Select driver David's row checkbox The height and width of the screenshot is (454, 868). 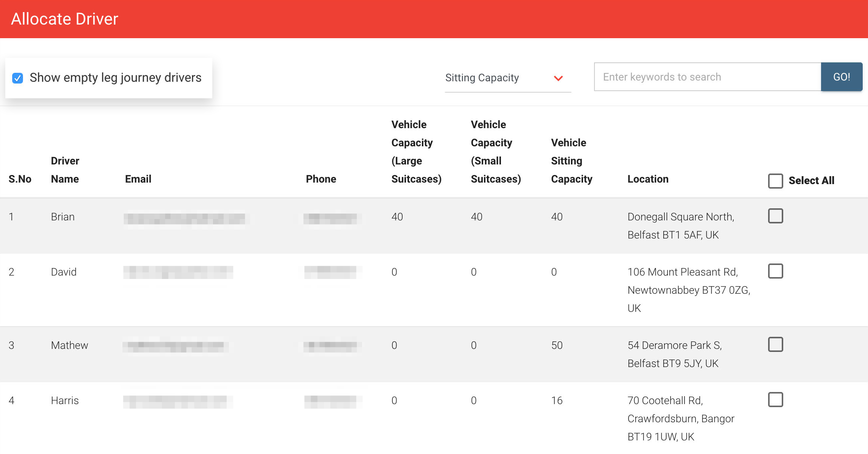[x=775, y=271]
